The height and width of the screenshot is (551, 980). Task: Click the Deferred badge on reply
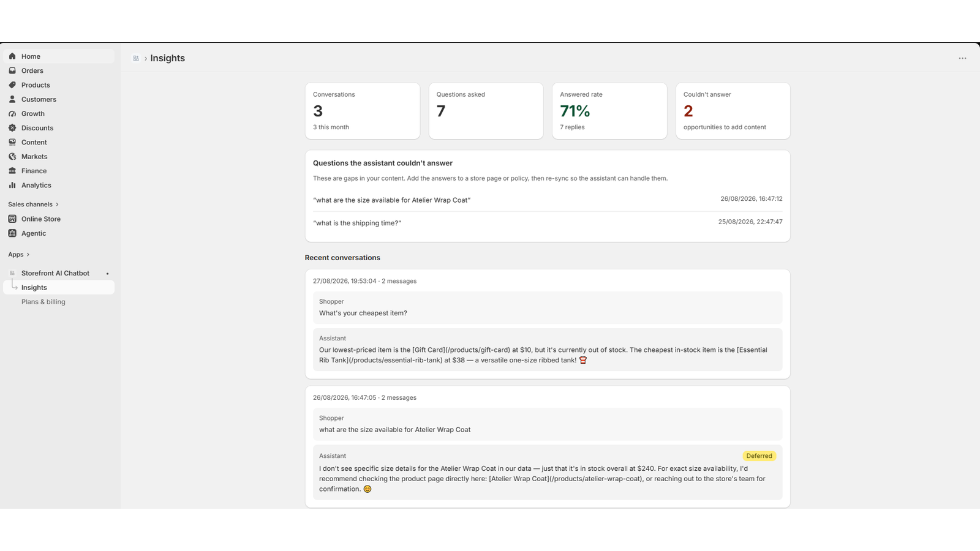pos(759,456)
